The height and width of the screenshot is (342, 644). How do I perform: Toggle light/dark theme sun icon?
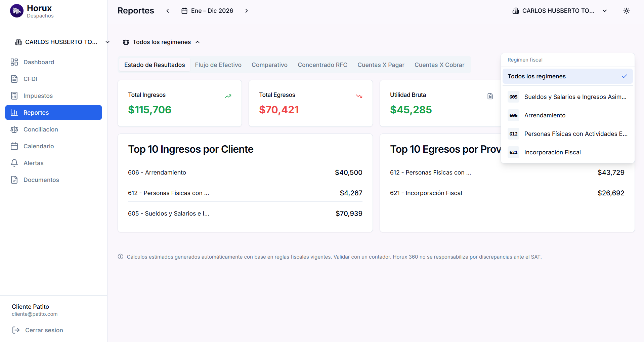[x=626, y=11]
